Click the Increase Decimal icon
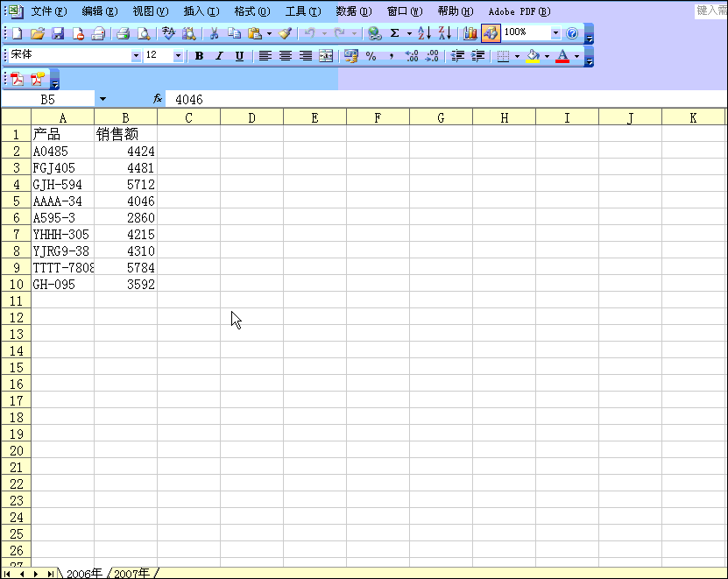Screen dimensions: 728x579 tap(409, 57)
